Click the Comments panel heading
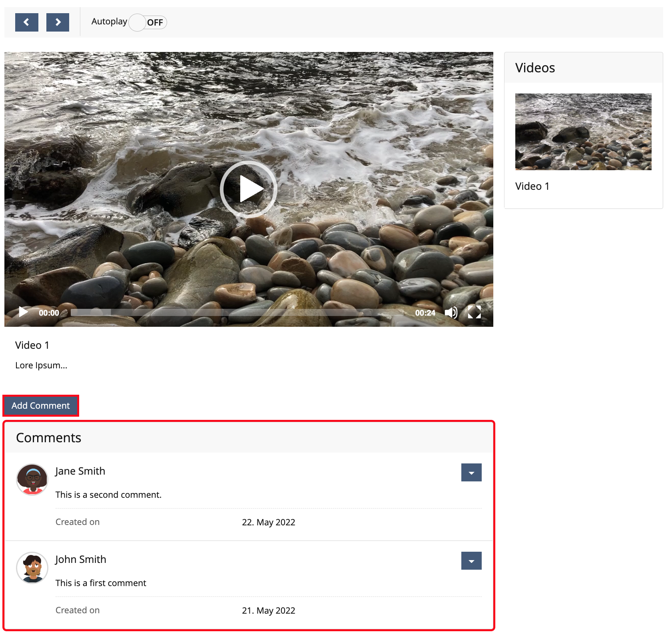The width and height of the screenshot is (670, 644). tap(48, 438)
